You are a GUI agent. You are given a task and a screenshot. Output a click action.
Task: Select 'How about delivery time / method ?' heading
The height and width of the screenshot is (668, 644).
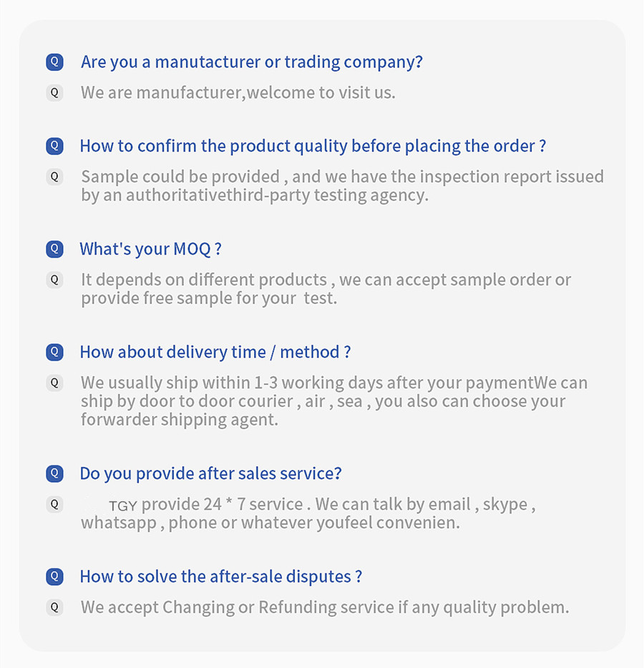[x=215, y=353]
